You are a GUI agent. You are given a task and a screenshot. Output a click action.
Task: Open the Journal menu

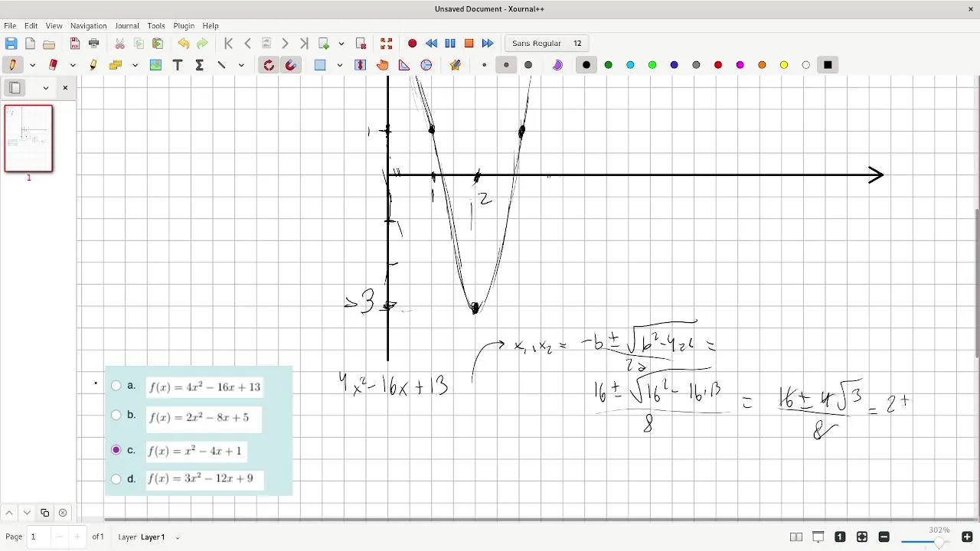pos(127,26)
